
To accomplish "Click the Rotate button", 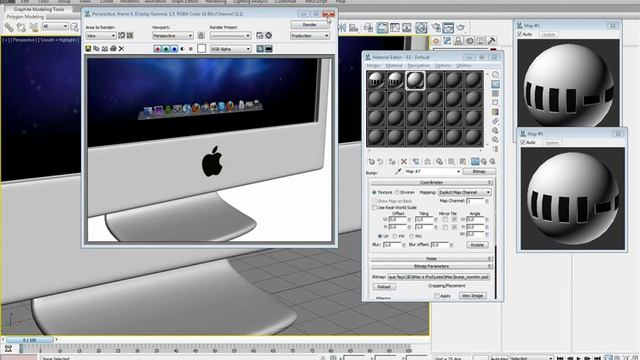I will [x=477, y=245].
